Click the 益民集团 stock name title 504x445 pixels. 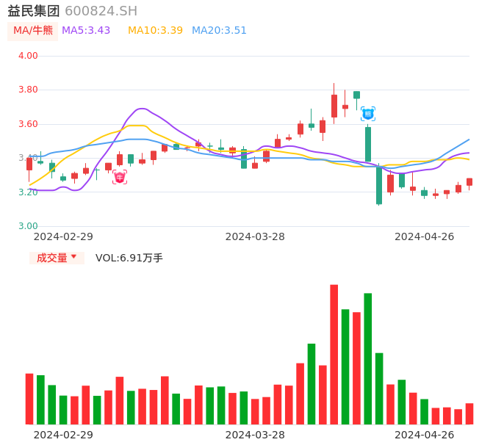pyautogui.click(x=34, y=11)
